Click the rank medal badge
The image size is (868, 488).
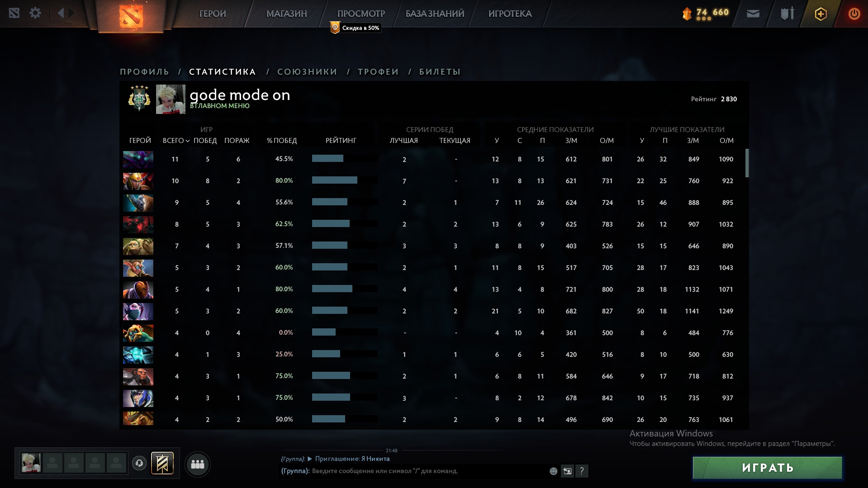tap(139, 98)
